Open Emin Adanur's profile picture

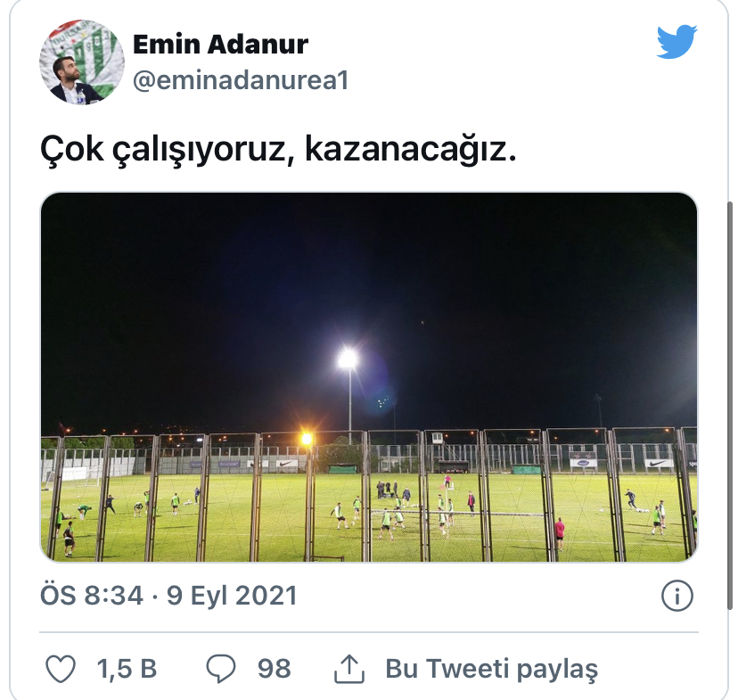[x=82, y=62]
